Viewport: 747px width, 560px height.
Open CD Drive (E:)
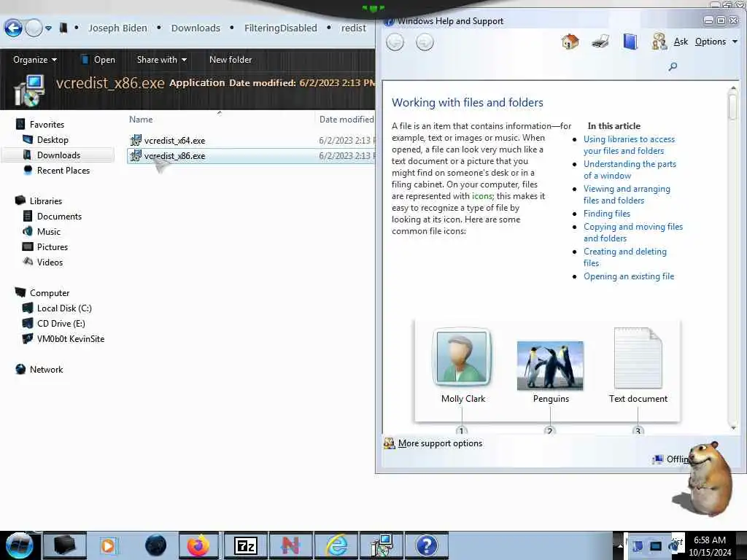tap(61, 323)
